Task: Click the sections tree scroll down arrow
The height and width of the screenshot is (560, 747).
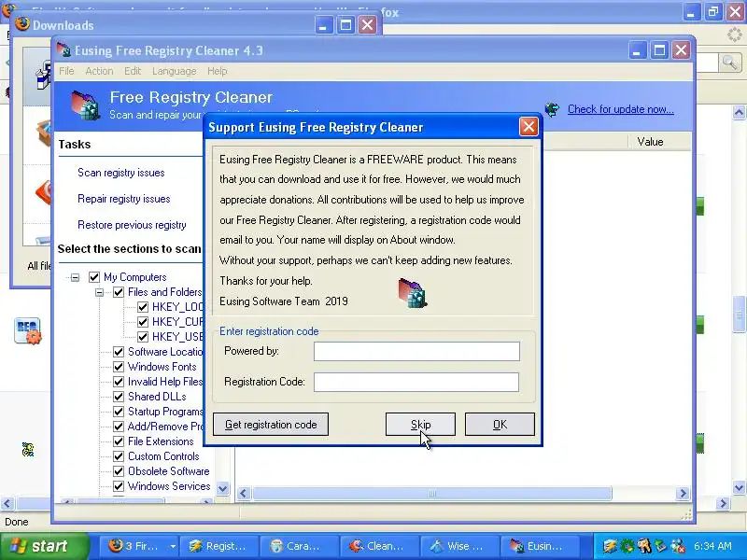Action: pos(222,488)
